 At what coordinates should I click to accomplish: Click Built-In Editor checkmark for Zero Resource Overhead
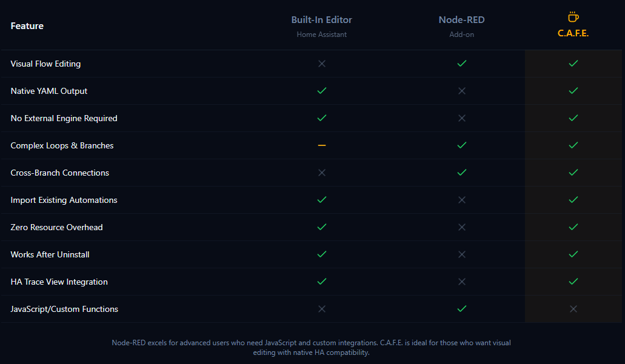322,227
